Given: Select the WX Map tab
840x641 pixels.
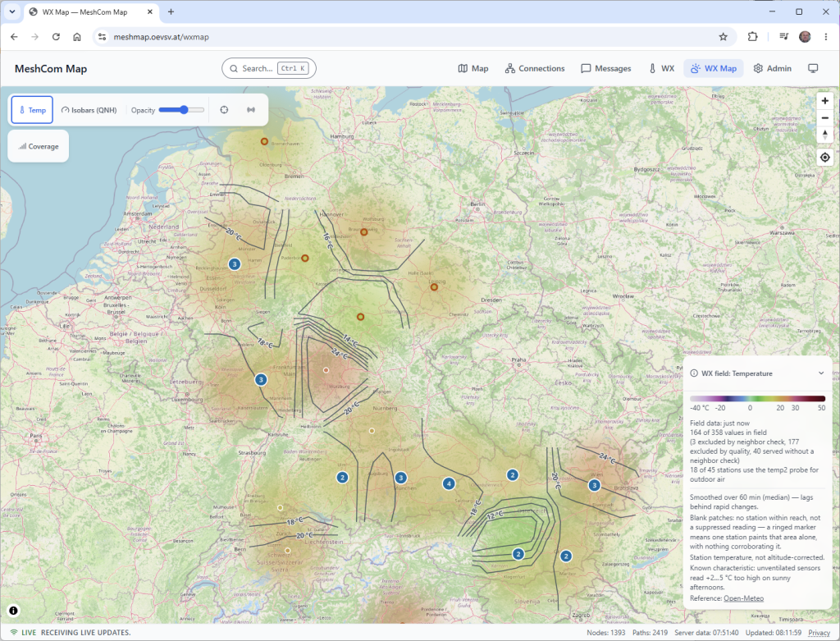Looking at the screenshot, I should click(713, 69).
